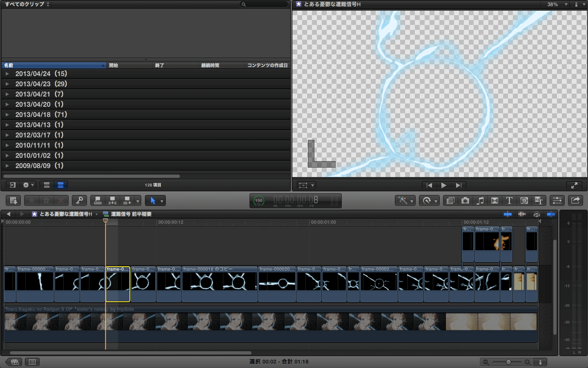Screen dimensions: 588x368
Task: Select the frame-000018 のコピー timeline clip
Action: (x=220, y=284)
